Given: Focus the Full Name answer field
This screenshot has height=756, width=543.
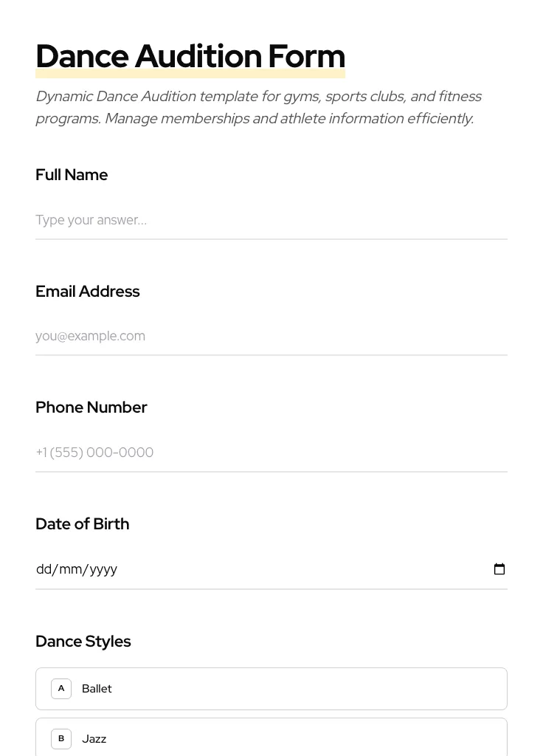Looking at the screenshot, I should [271, 220].
